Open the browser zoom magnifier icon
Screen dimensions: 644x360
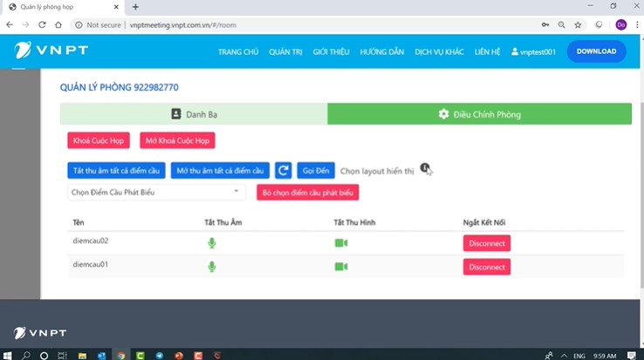pyautogui.click(x=560, y=25)
